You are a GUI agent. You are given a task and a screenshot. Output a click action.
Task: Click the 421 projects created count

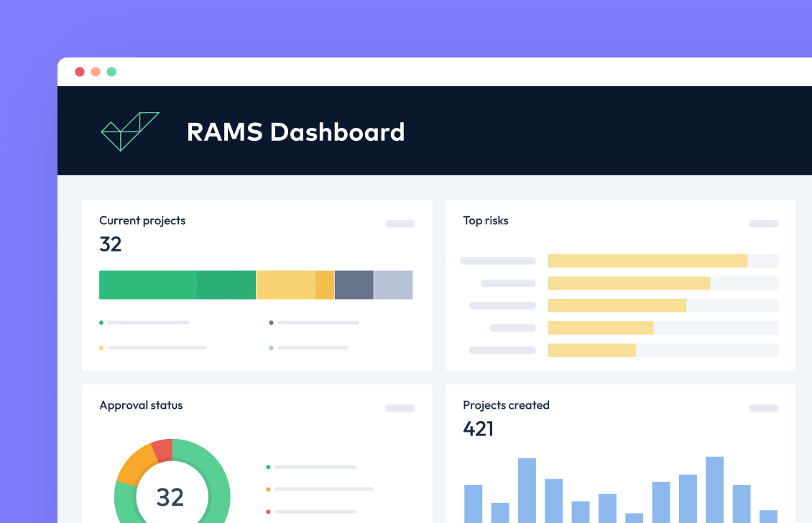(479, 429)
